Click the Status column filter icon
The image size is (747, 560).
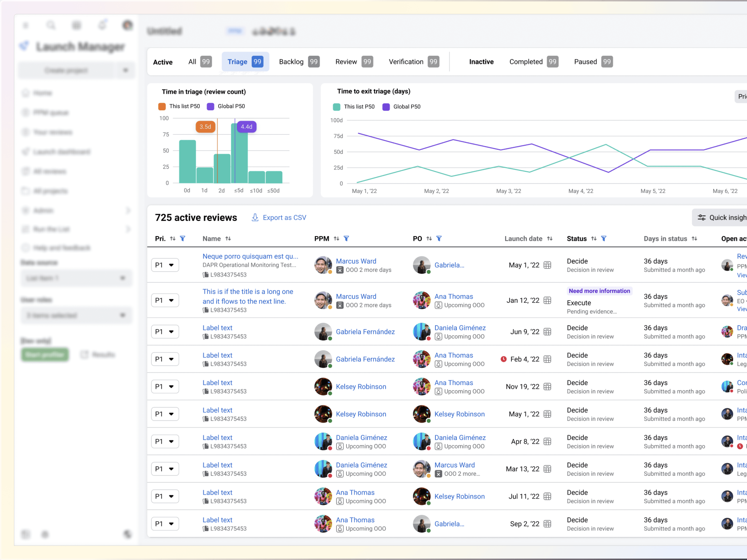603,239
